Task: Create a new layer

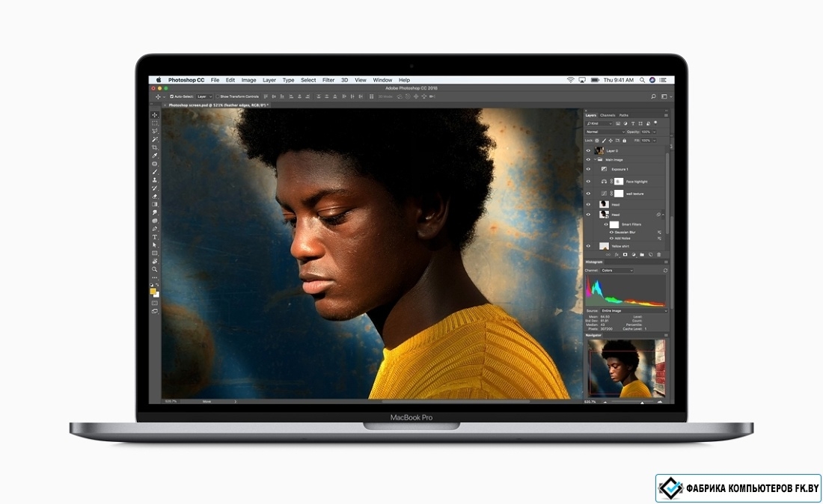Action: (650, 254)
